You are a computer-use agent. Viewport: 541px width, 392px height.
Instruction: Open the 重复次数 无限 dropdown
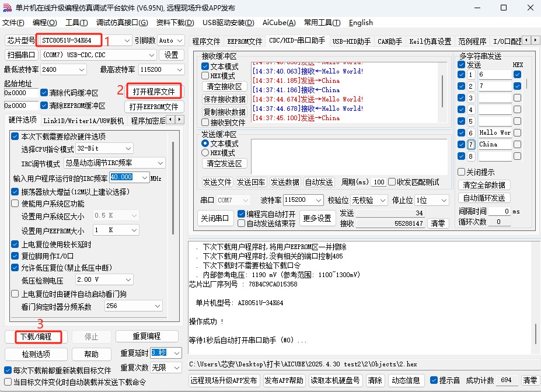(177, 368)
